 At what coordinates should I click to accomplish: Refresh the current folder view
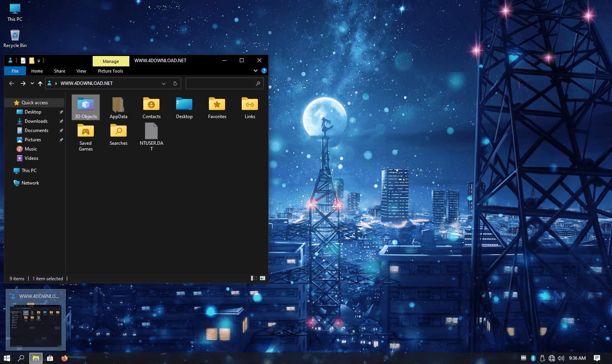(175, 83)
